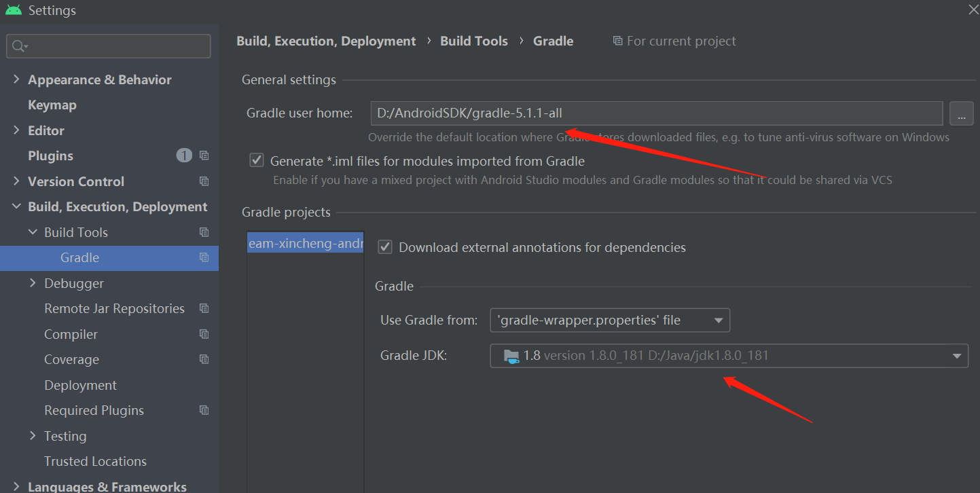
Task: Click the project-level icon beside Required Plugins
Action: click(x=204, y=410)
